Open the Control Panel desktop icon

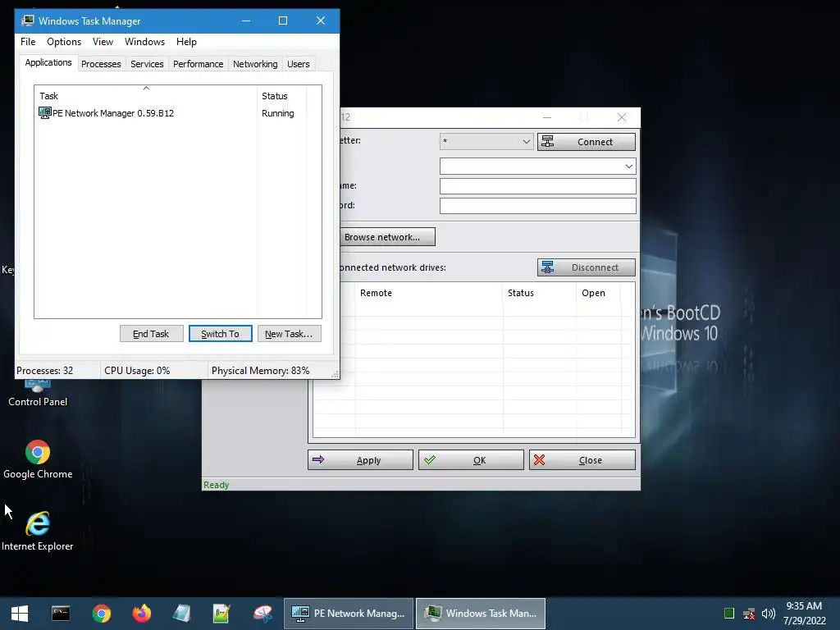38,391
